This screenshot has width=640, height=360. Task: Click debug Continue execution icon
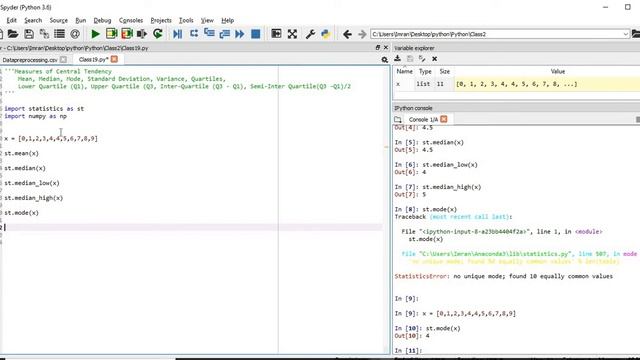240,34
